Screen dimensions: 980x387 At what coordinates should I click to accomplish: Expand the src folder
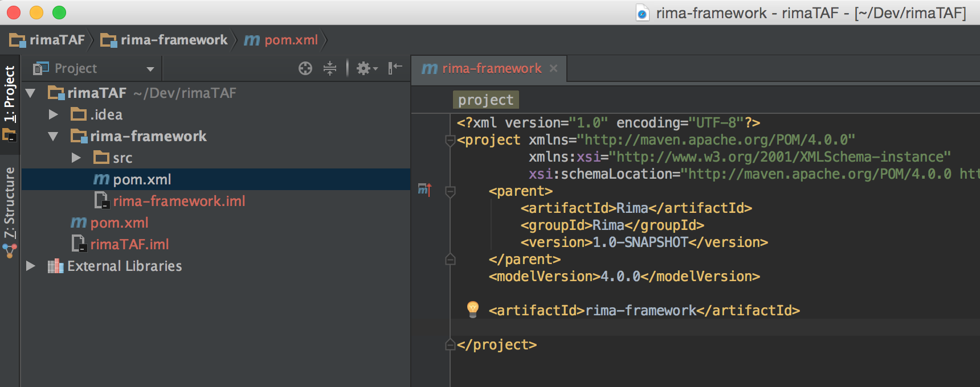pos(76,158)
